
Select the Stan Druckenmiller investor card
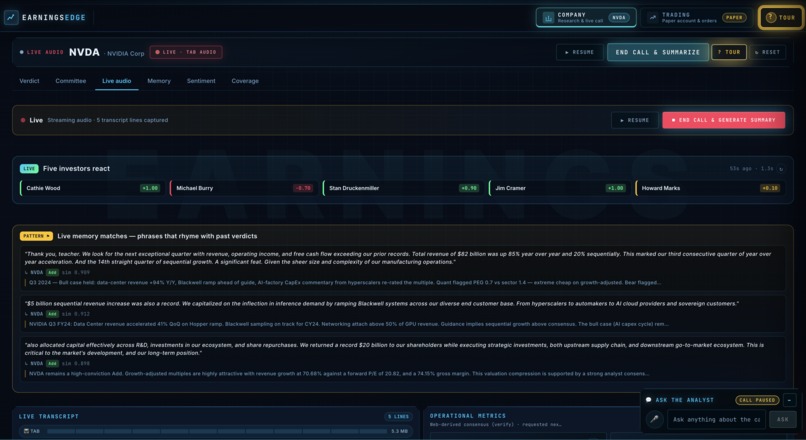point(402,188)
